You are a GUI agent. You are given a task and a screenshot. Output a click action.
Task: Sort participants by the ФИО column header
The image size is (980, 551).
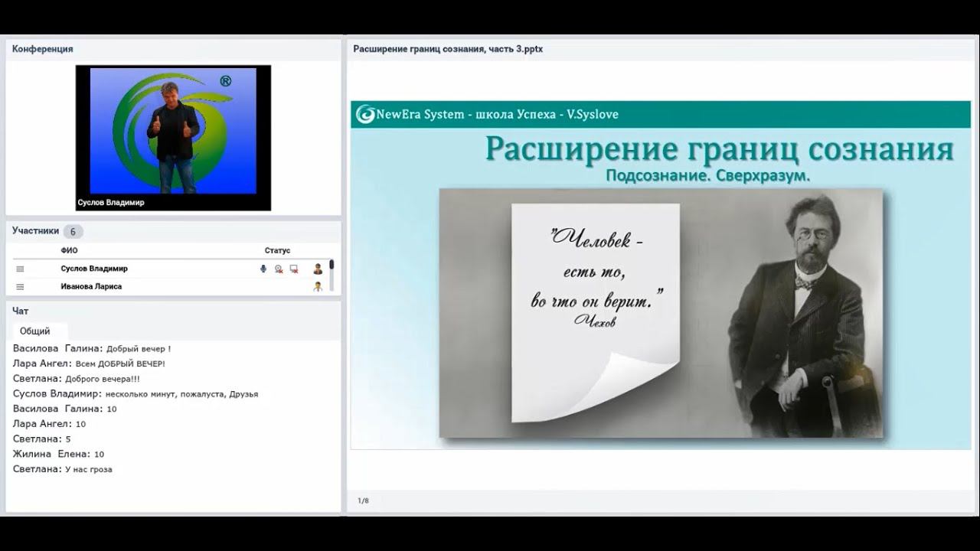69,250
